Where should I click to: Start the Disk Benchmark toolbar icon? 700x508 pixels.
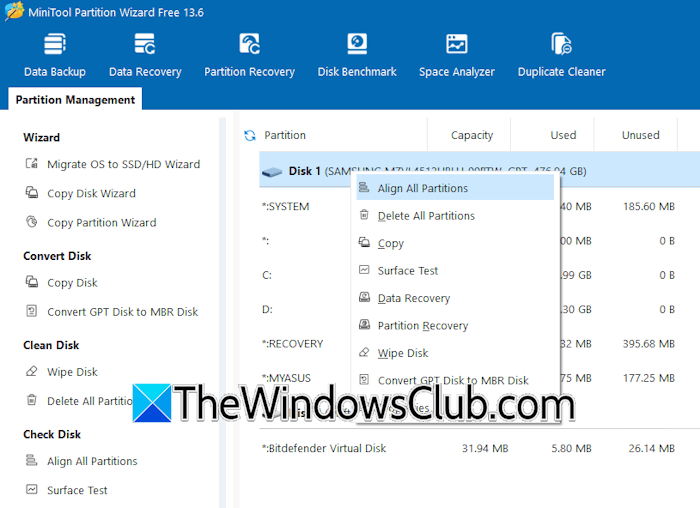357,44
